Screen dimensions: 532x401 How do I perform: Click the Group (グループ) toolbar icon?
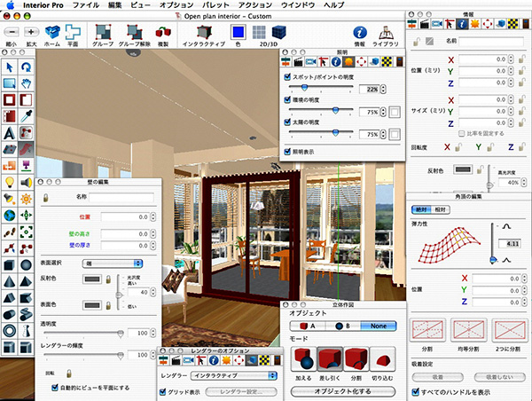pyautogui.click(x=102, y=32)
